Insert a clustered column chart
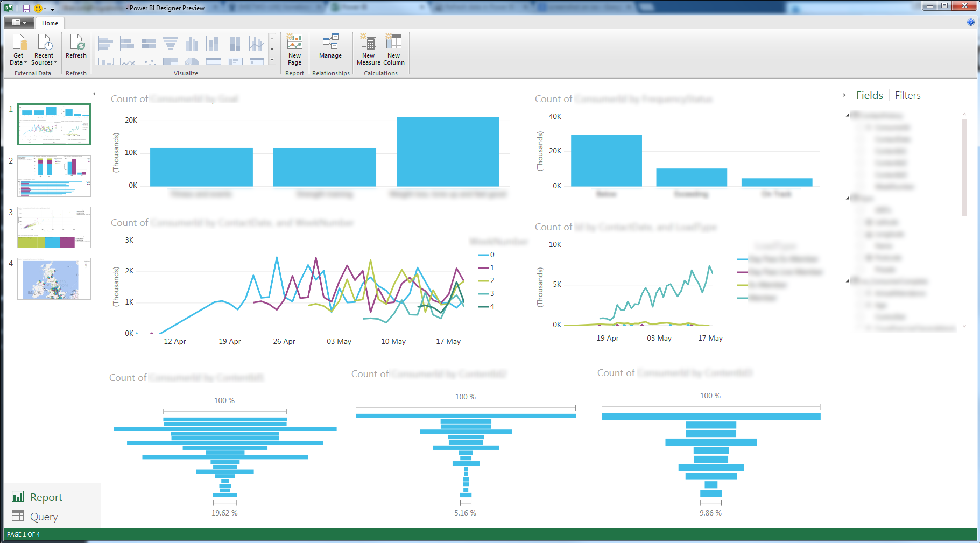The image size is (980, 543). [x=192, y=44]
